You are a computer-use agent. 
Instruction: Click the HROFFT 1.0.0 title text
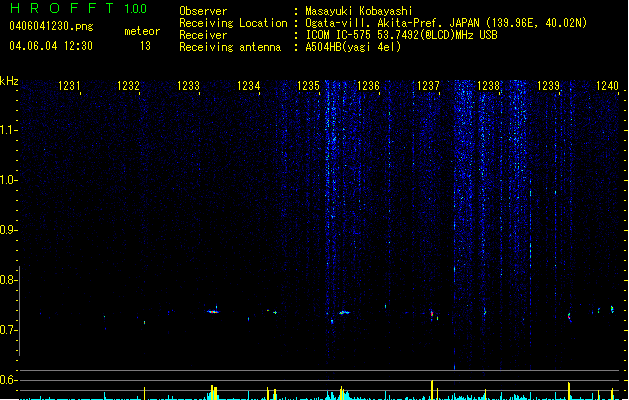click(x=79, y=8)
